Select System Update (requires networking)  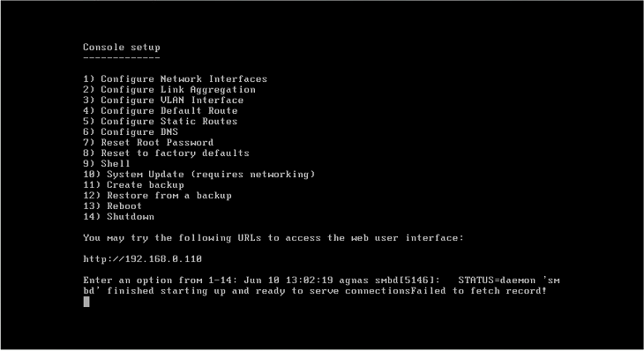point(199,175)
